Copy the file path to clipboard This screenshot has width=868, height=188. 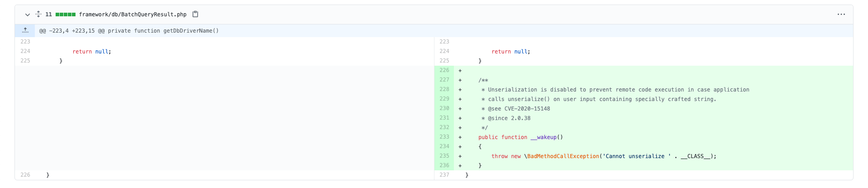pyautogui.click(x=195, y=14)
